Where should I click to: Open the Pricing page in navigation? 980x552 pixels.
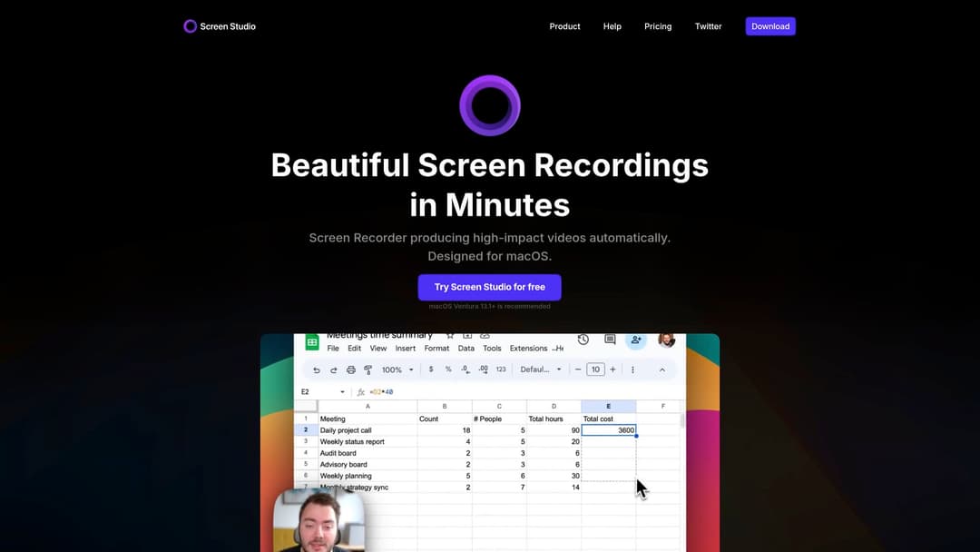click(x=658, y=26)
